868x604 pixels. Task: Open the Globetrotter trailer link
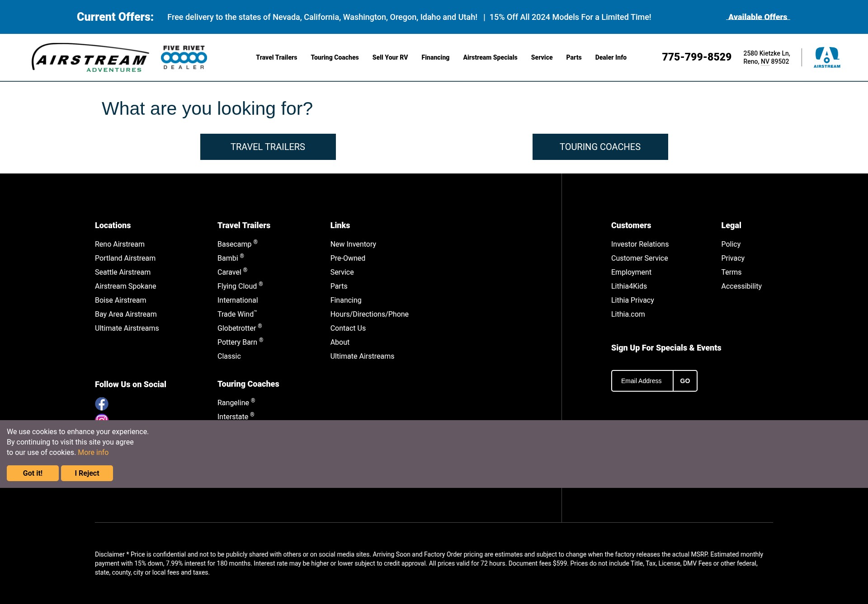coord(240,328)
